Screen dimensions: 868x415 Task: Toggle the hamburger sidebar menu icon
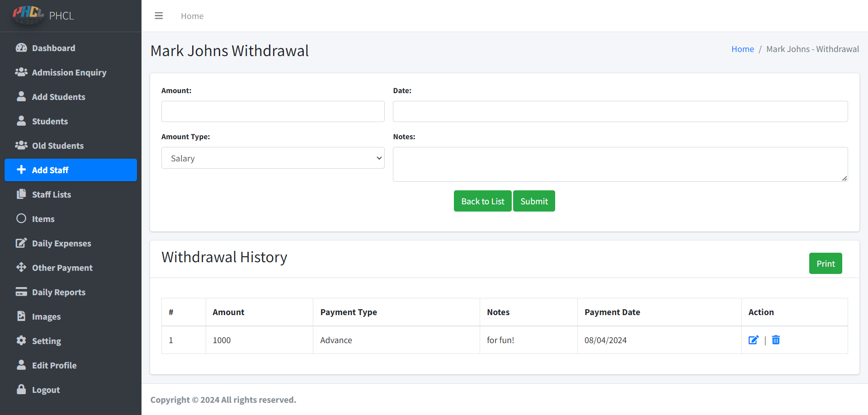159,16
